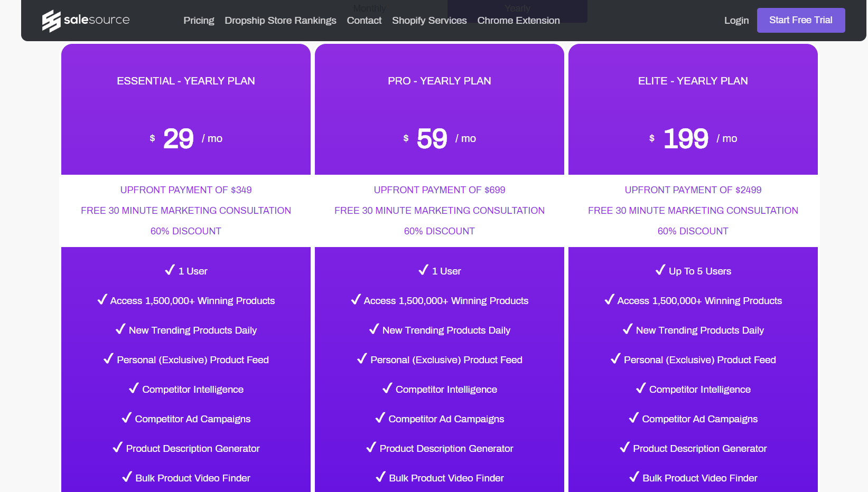Open the Pricing page from the navigation
868x492 pixels.
coord(199,21)
